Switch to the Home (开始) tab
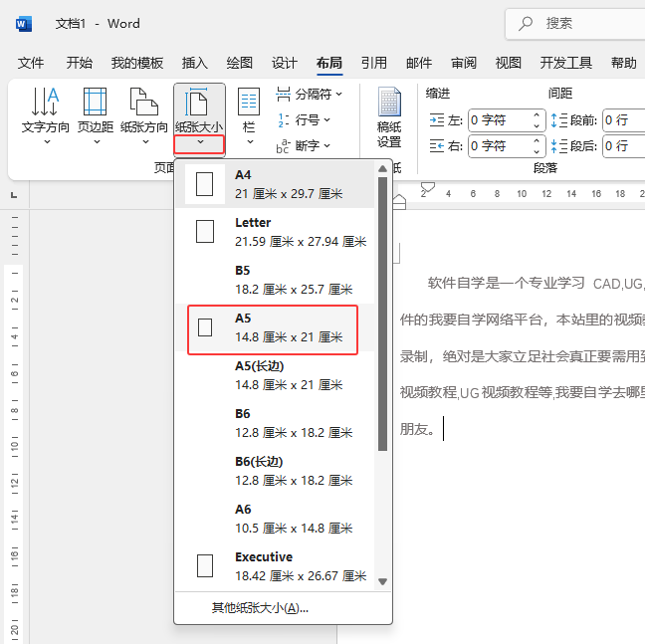645x644 pixels. pos(80,63)
